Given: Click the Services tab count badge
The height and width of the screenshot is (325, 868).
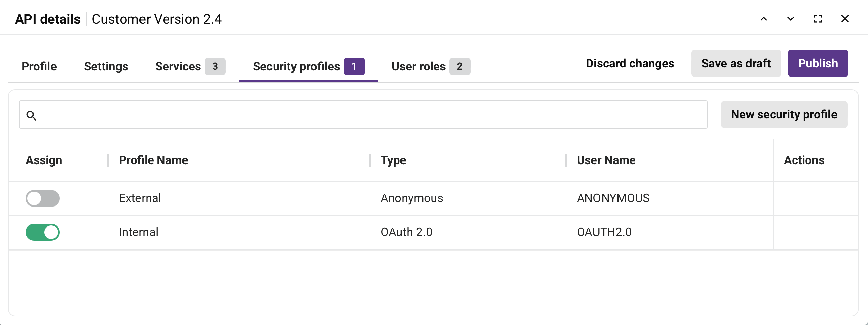Looking at the screenshot, I should coord(215,66).
